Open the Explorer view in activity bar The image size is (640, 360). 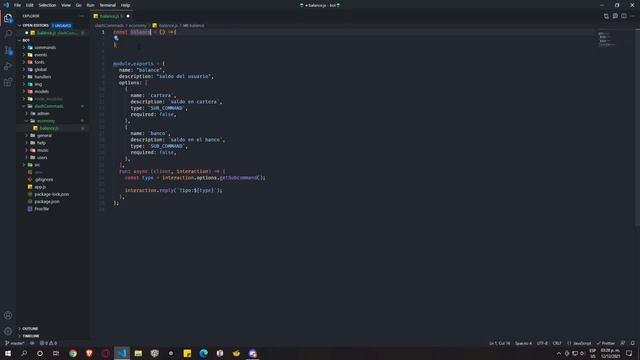(x=8, y=18)
